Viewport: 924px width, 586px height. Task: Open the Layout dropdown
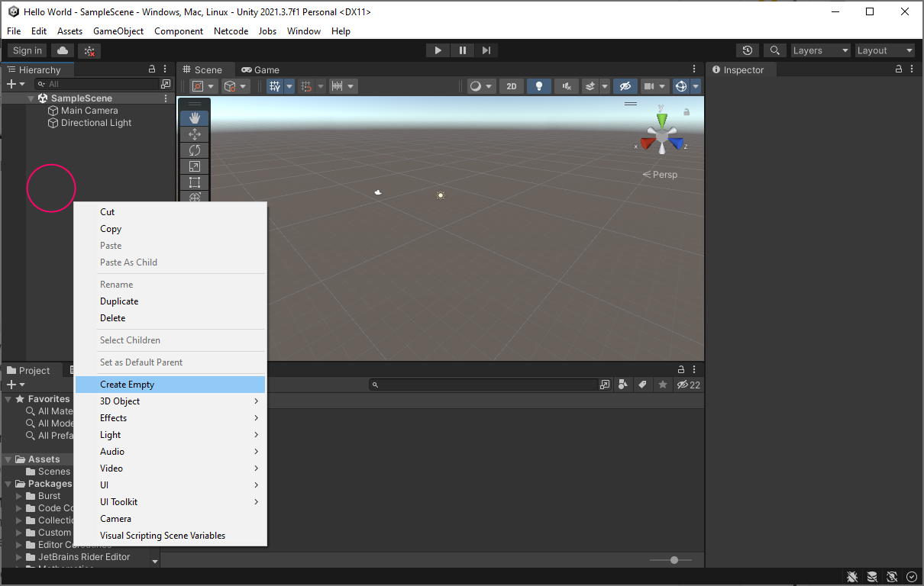884,50
